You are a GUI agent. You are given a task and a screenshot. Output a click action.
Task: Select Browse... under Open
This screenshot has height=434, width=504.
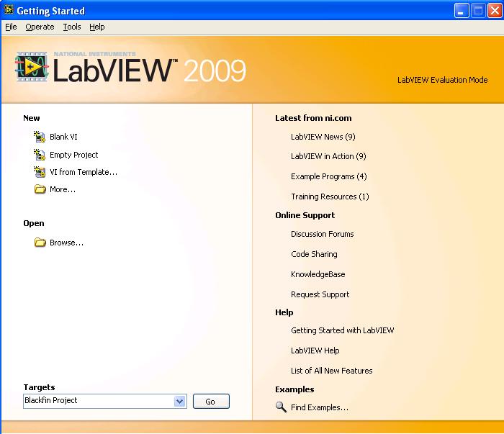66,243
